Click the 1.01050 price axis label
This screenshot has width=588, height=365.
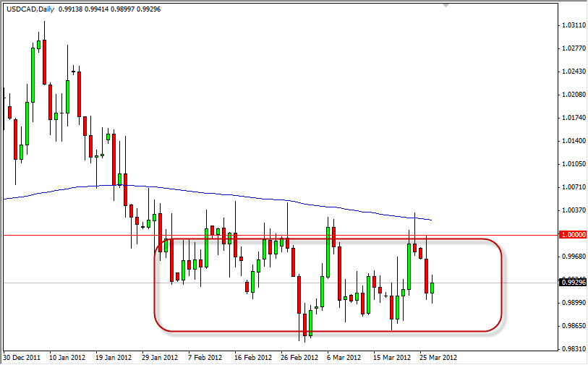[x=574, y=164]
